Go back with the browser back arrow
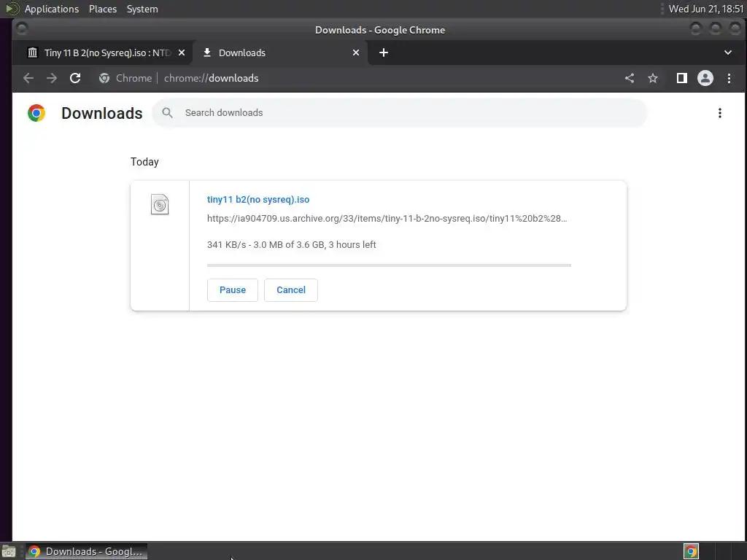This screenshot has height=560, width=747. (x=28, y=78)
